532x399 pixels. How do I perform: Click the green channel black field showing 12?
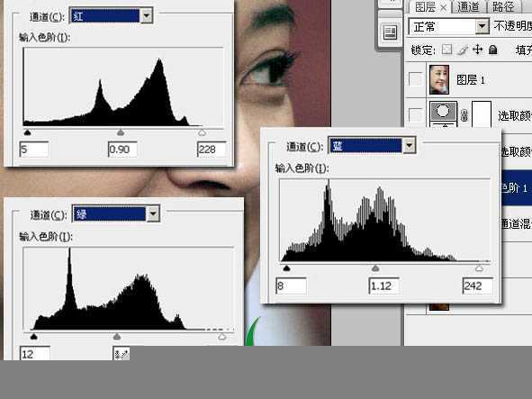pos(35,353)
